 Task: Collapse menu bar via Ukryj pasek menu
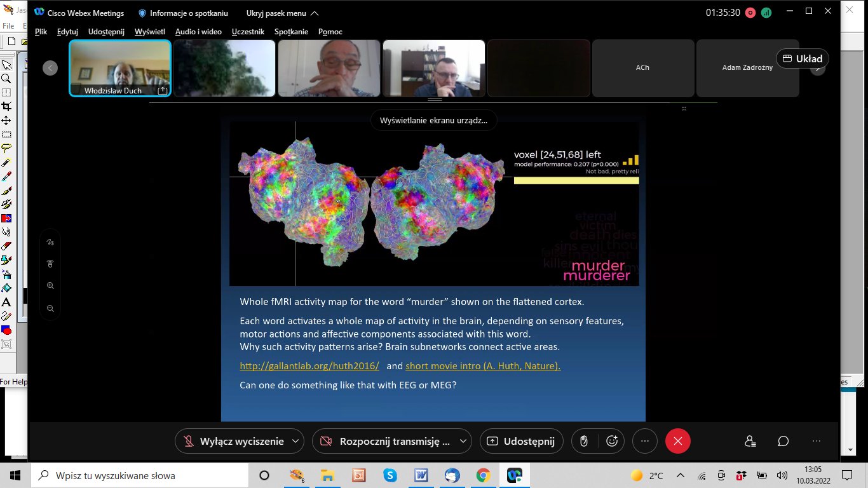tap(283, 13)
